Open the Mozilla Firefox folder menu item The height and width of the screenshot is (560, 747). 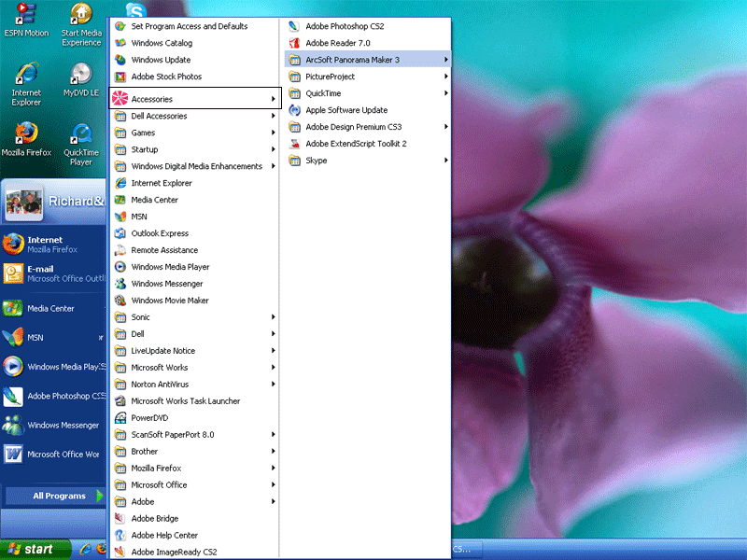click(x=194, y=469)
